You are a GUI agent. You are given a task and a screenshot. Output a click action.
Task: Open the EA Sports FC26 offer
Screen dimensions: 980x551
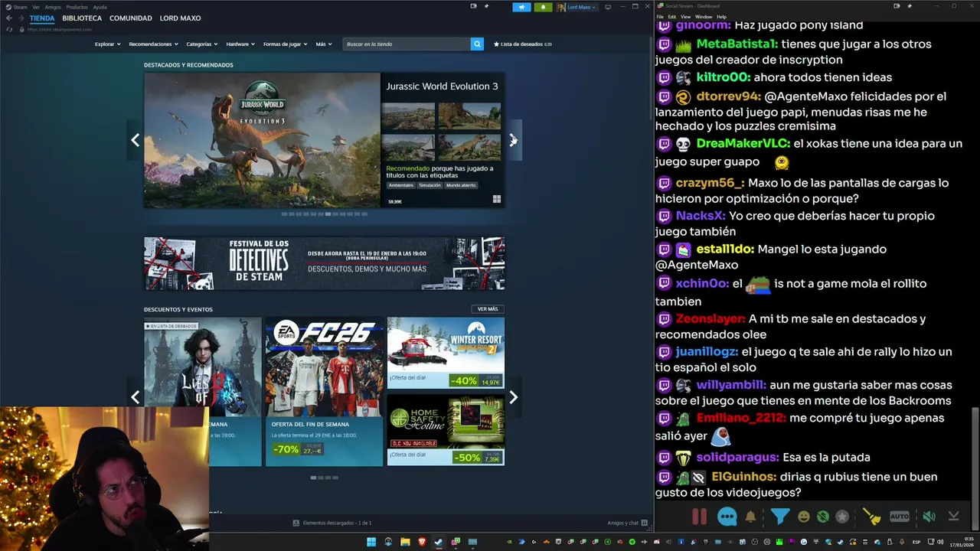(324, 392)
